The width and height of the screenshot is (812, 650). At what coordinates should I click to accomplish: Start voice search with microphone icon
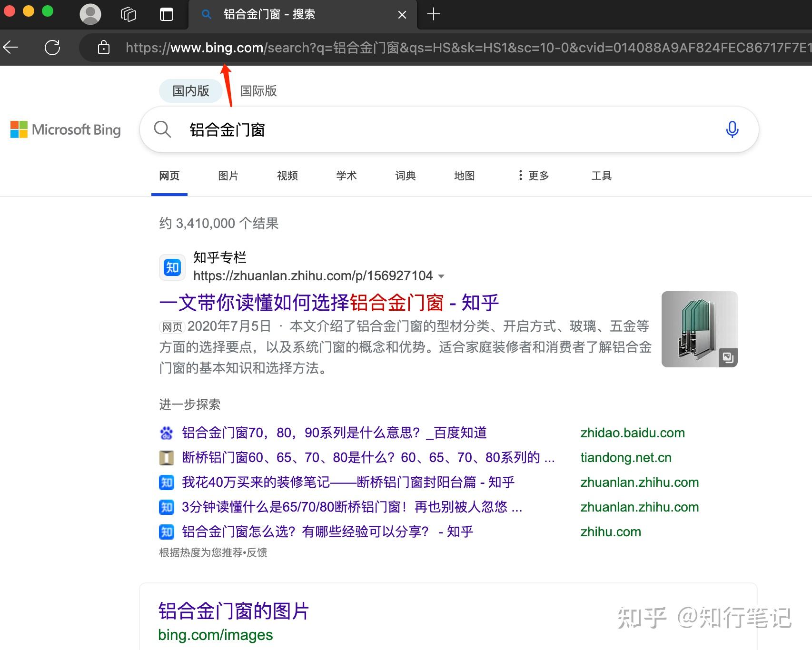point(732,129)
